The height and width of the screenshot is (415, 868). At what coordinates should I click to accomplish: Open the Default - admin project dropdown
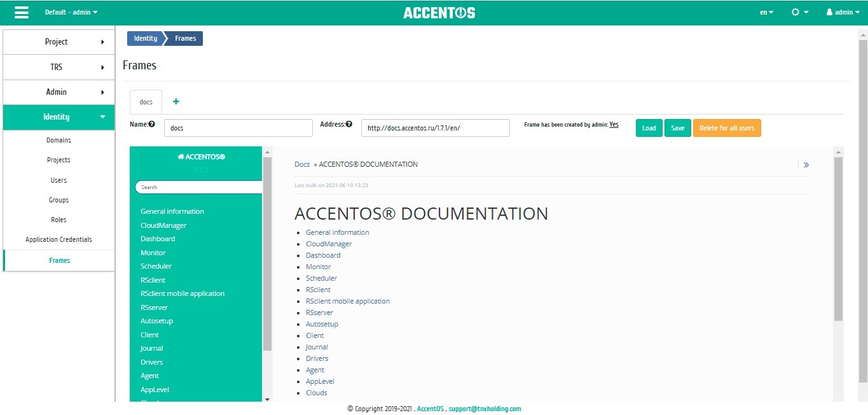tap(71, 12)
